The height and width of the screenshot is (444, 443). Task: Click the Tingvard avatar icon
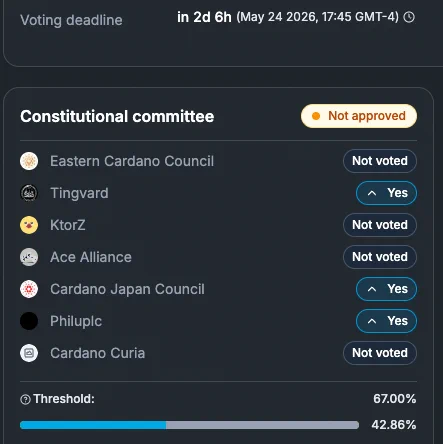point(29,193)
